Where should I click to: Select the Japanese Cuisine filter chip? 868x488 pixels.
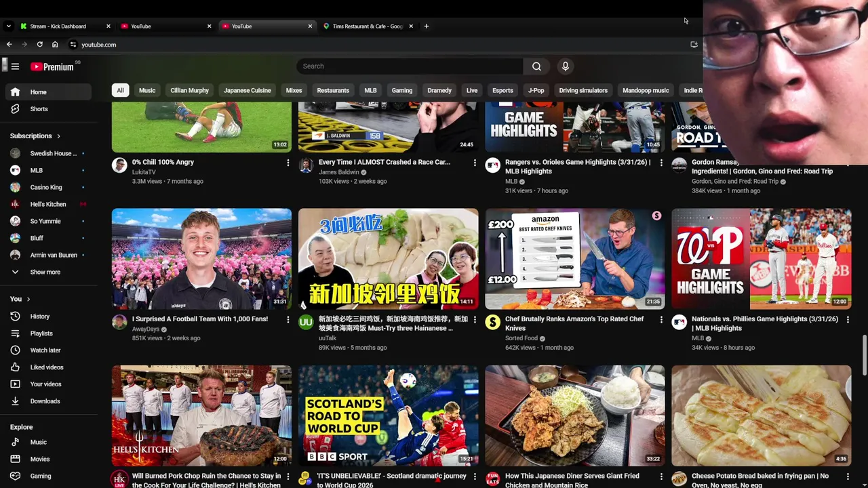point(247,90)
